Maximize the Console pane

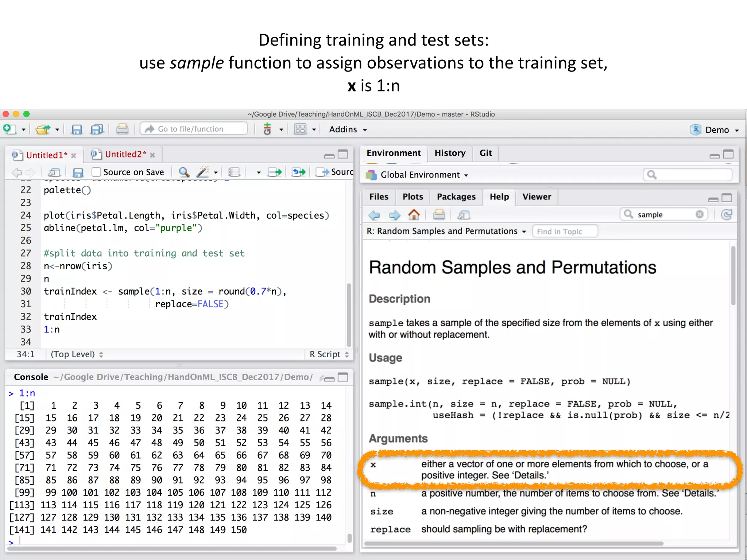(x=343, y=377)
